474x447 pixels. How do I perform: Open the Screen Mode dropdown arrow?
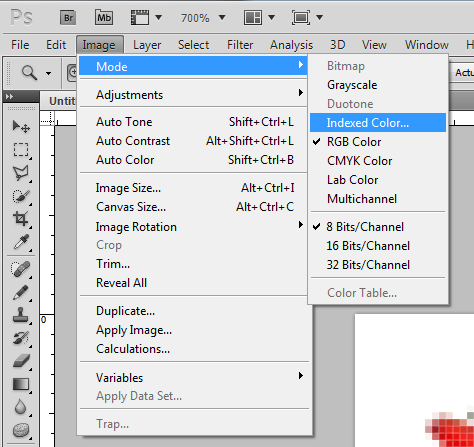tap(320, 17)
